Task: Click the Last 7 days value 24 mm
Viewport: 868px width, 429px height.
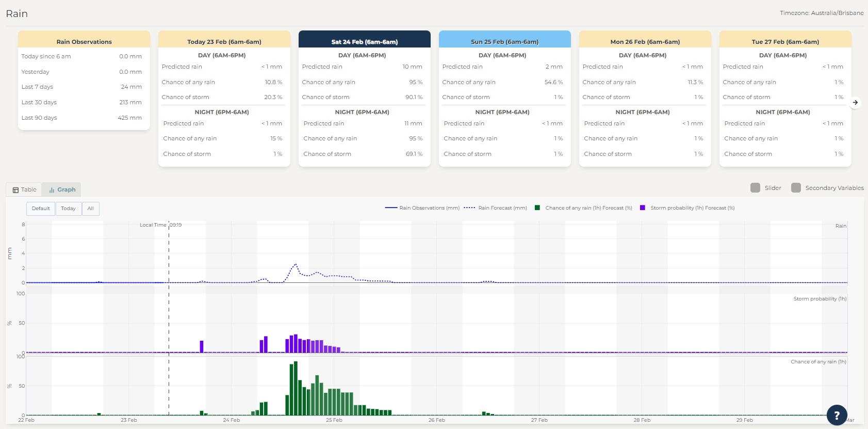Action: click(131, 87)
